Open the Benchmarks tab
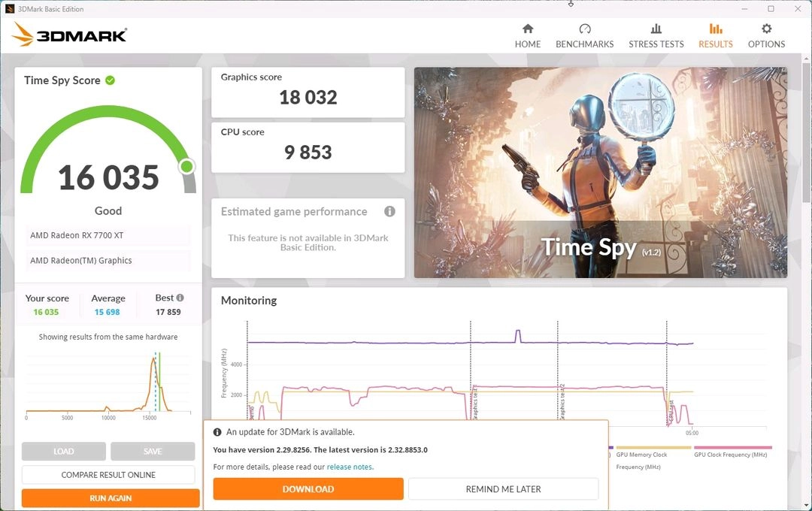The width and height of the screenshot is (812, 511). tap(585, 36)
